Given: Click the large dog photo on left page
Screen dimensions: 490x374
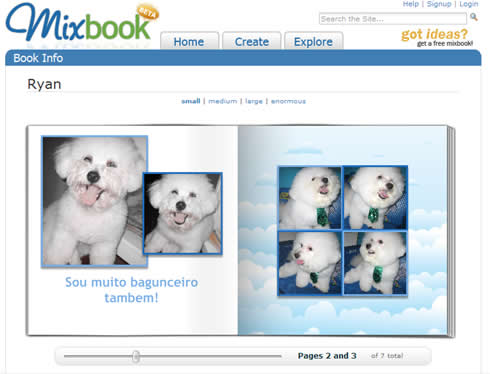Looking at the screenshot, I should 94,201.
